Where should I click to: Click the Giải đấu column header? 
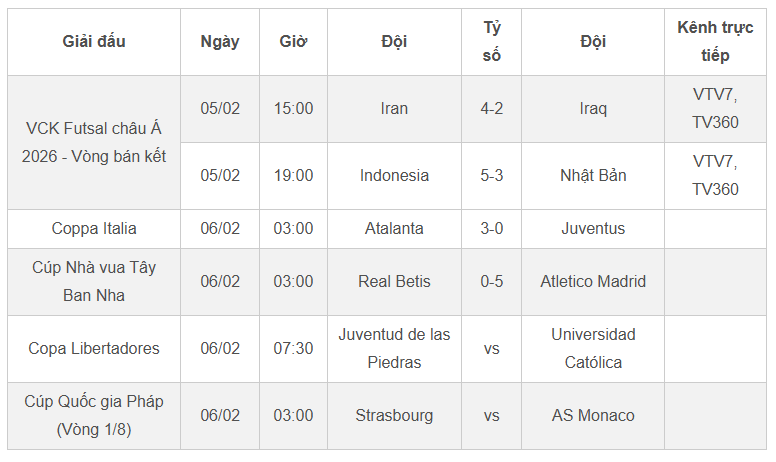pyautogui.click(x=94, y=42)
